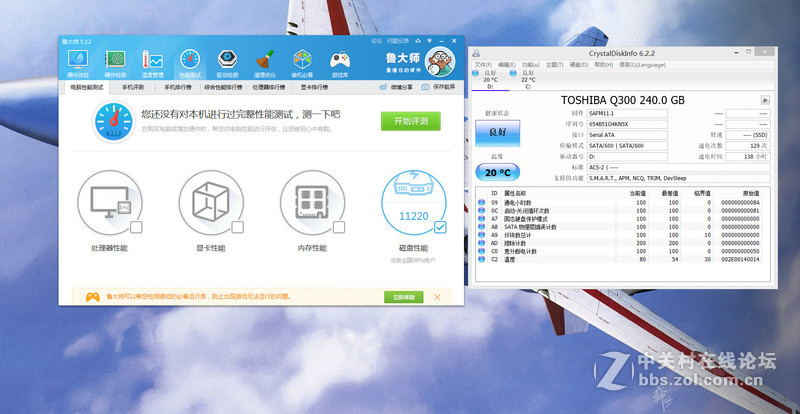The width and height of the screenshot is (800, 414).
Task: Click the 磁盘性能 disk icon showing 11220
Action: tap(414, 202)
